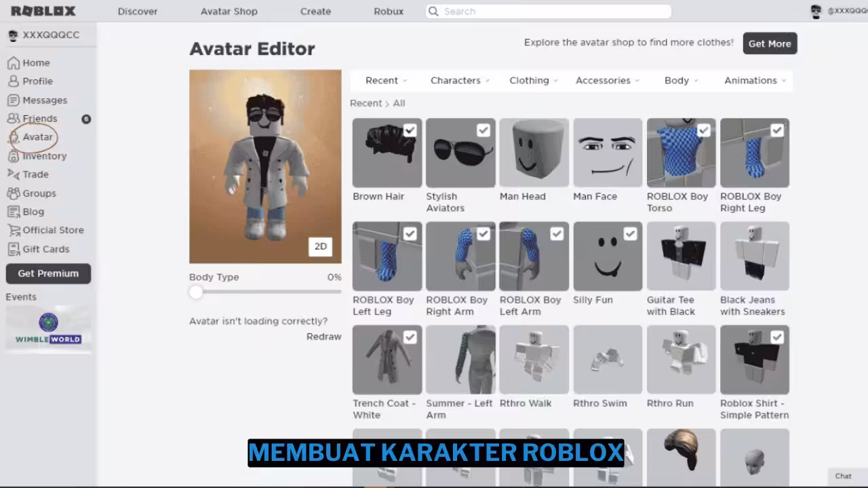Open the user avatar icon at top right
Viewport: 868px width, 488px height.
pyautogui.click(x=816, y=12)
